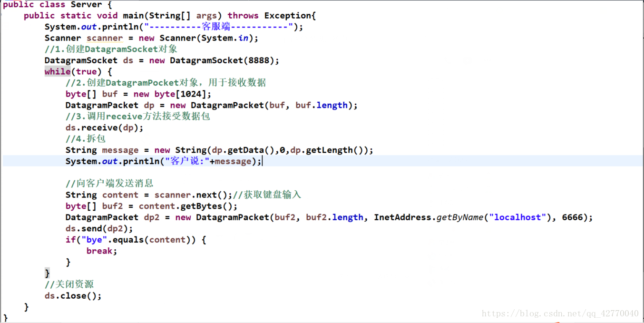The height and width of the screenshot is (323, 644).
Task: Click dp.getData() in the String constructor
Action: pyautogui.click(x=243, y=150)
